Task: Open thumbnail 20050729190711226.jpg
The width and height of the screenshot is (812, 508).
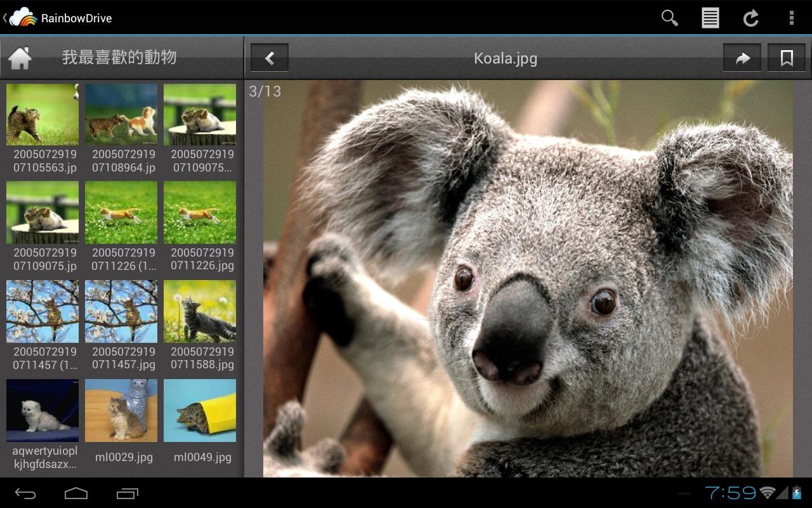Action: pos(200,213)
